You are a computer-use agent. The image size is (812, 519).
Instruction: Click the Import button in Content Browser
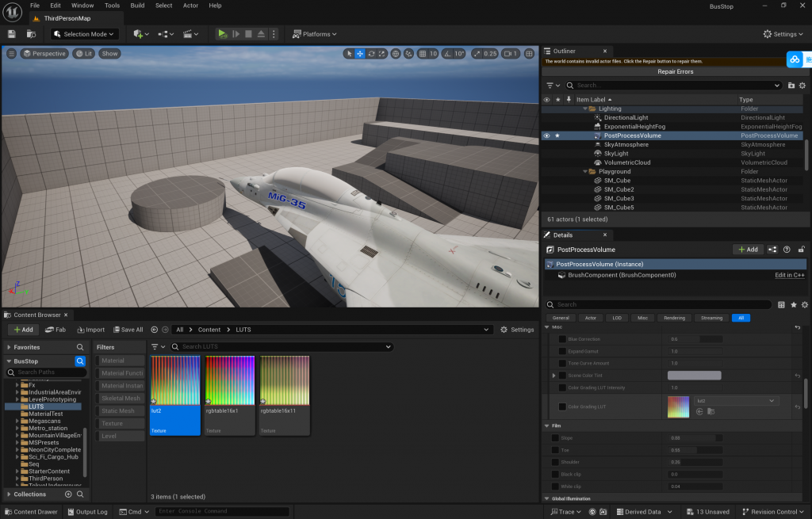point(90,330)
